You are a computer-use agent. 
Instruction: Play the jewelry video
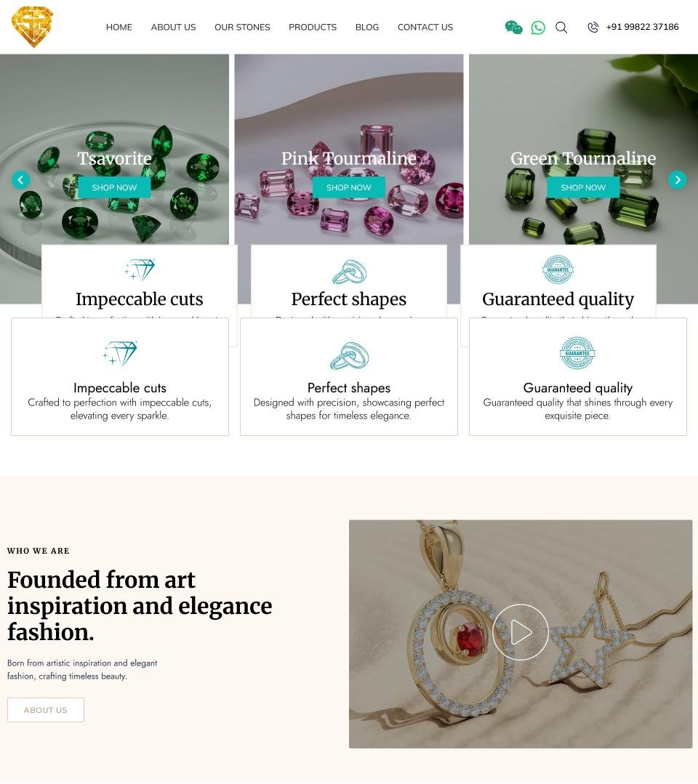click(x=521, y=632)
